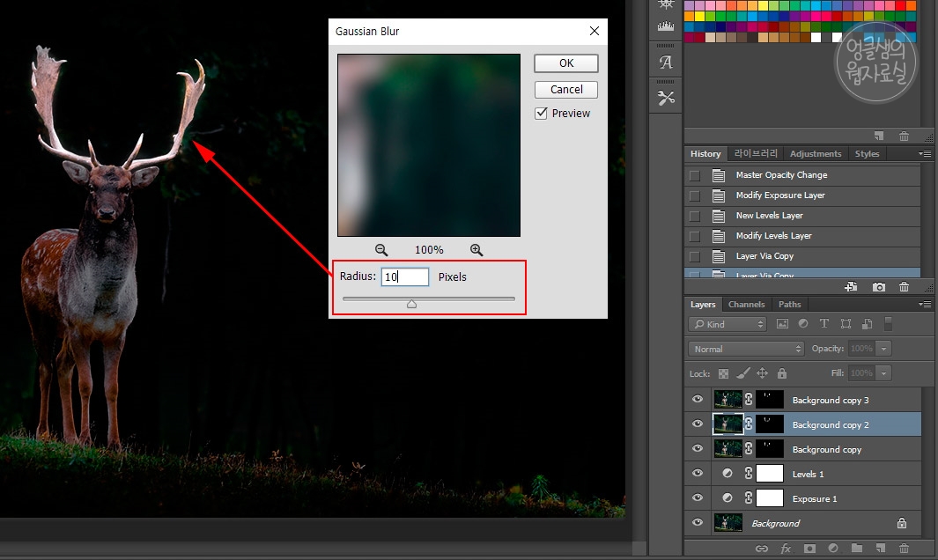
Task: Zoom in the Gaussian Blur preview
Action: click(x=476, y=250)
